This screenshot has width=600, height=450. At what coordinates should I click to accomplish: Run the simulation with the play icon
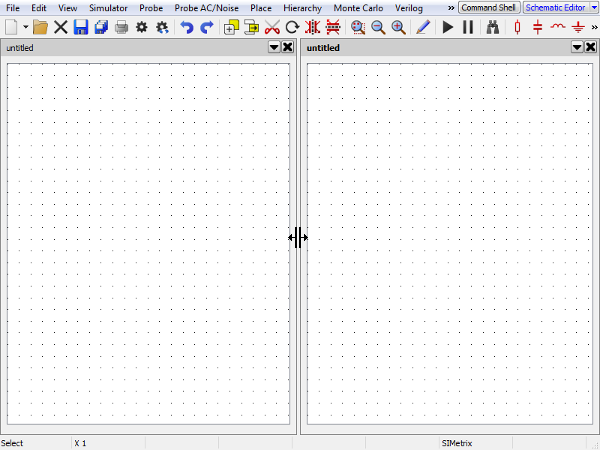[x=448, y=27]
